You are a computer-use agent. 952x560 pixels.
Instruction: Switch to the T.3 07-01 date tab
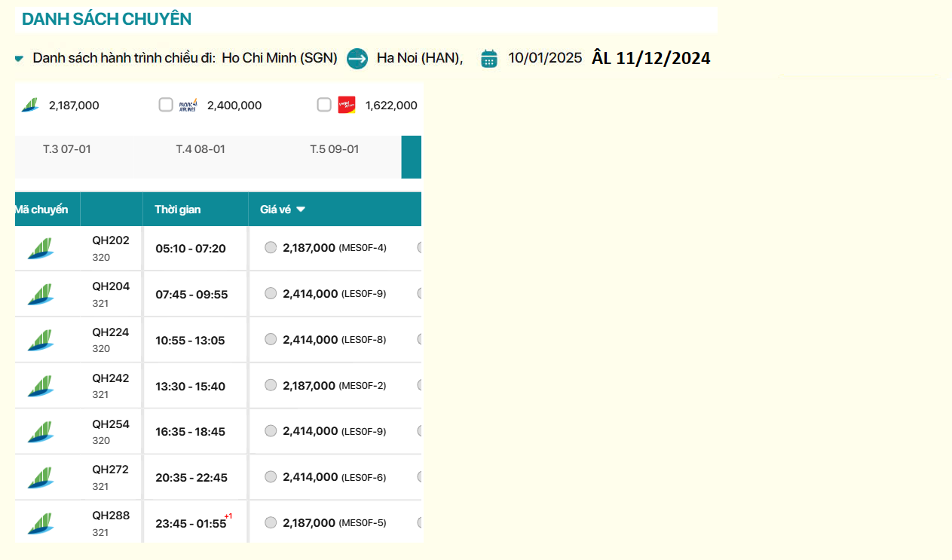click(x=66, y=149)
